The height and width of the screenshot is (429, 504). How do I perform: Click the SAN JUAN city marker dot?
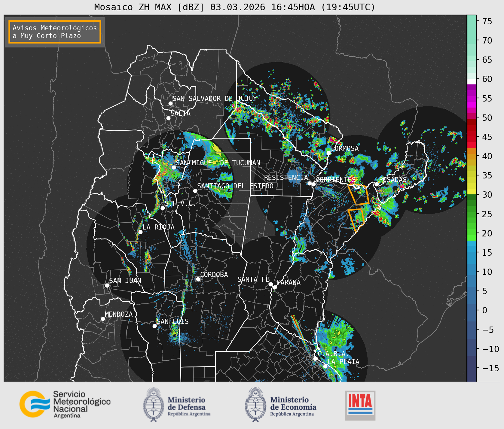107,285
